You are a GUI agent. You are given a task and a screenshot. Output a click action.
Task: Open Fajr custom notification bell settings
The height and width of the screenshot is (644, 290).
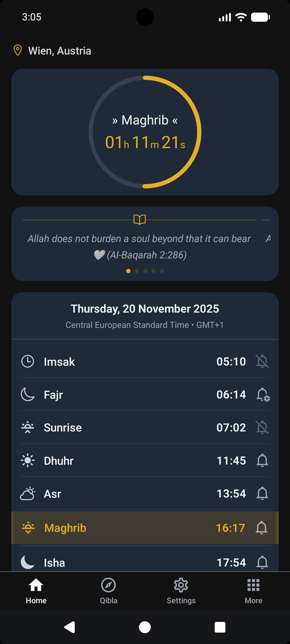[263, 395]
